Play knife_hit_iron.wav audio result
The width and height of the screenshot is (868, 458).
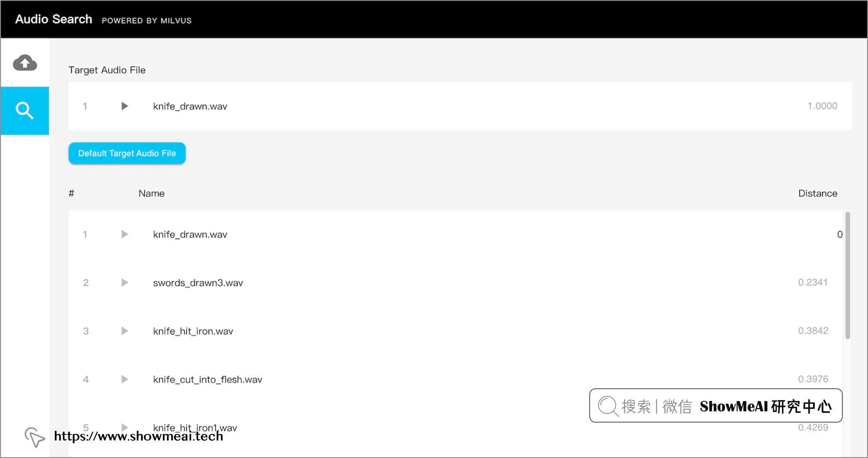tap(126, 330)
